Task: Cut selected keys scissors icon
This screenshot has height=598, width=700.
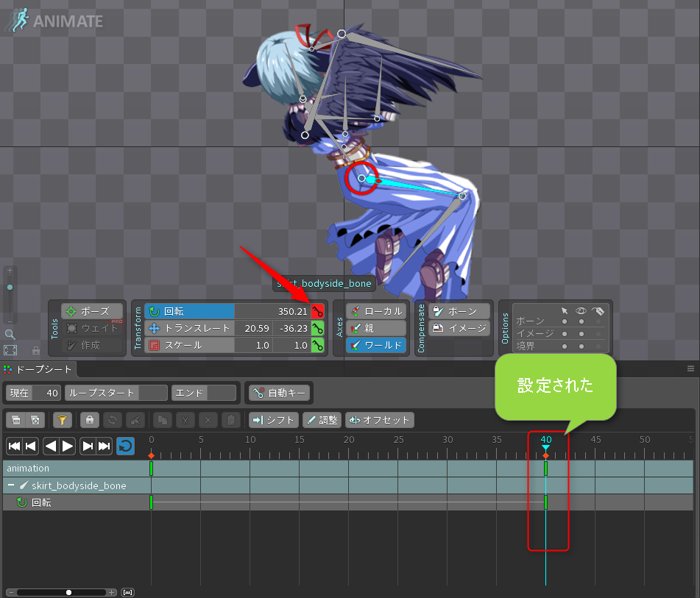Action: (x=185, y=420)
